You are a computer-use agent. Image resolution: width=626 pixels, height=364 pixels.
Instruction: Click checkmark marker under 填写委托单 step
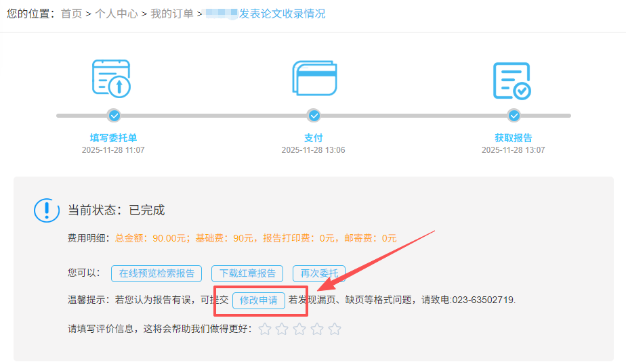click(x=114, y=116)
